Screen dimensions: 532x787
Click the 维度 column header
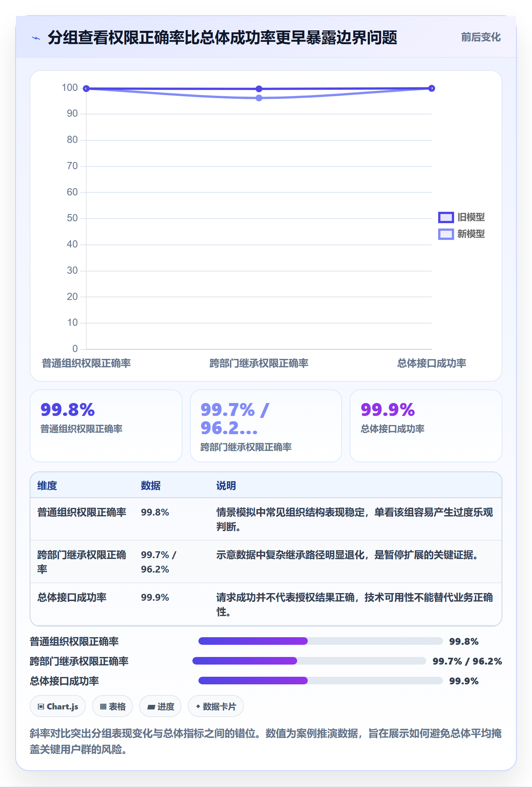[x=47, y=486]
